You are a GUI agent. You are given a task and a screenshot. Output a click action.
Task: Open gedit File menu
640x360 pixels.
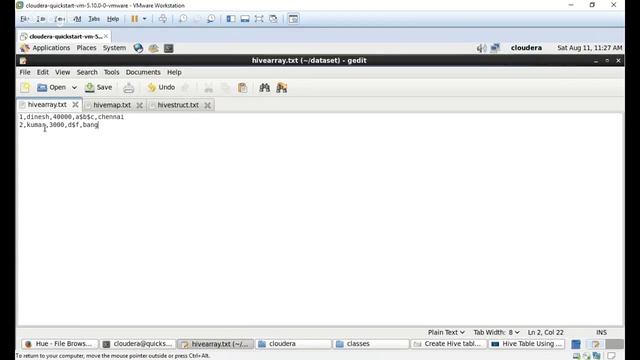pos(25,72)
